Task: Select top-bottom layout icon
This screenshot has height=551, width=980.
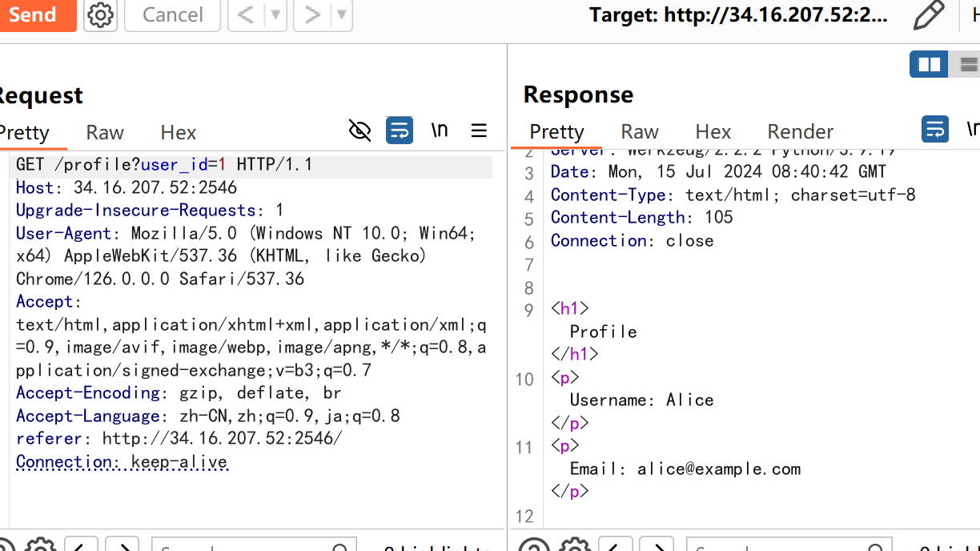Action: [967, 64]
